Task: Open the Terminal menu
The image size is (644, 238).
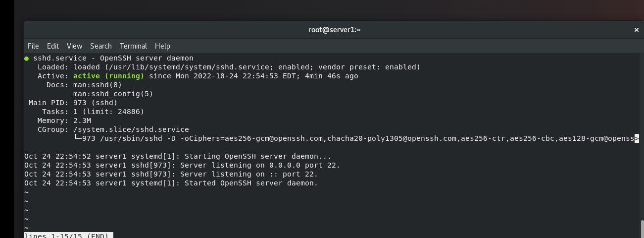Action: click(133, 46)
